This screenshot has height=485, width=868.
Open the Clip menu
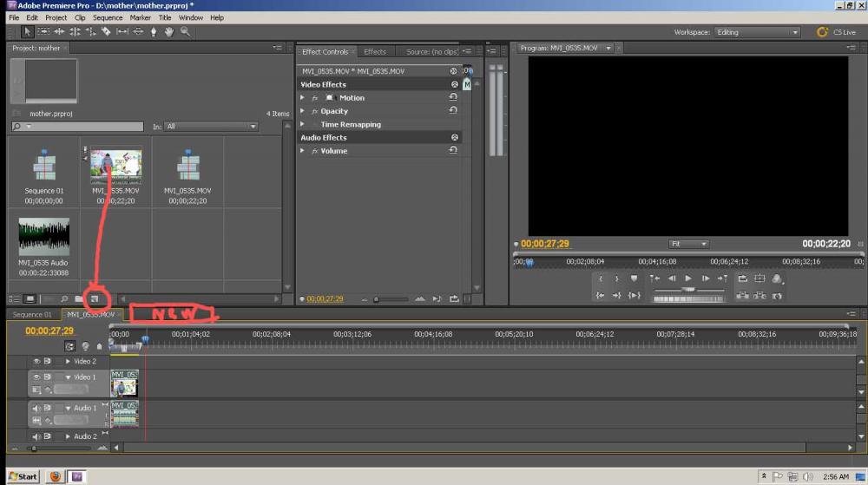click(x=80, y=17)
